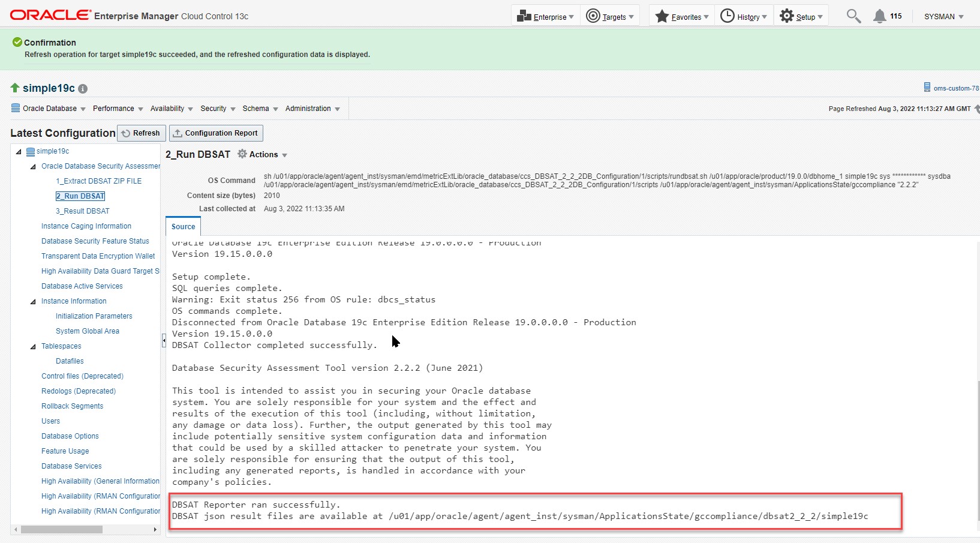The width and height of the screenshot is (980, 543).
Task: Select 1_Extract DBSAT ZIP FILE tree item
Action: click(x=99, y=181)
